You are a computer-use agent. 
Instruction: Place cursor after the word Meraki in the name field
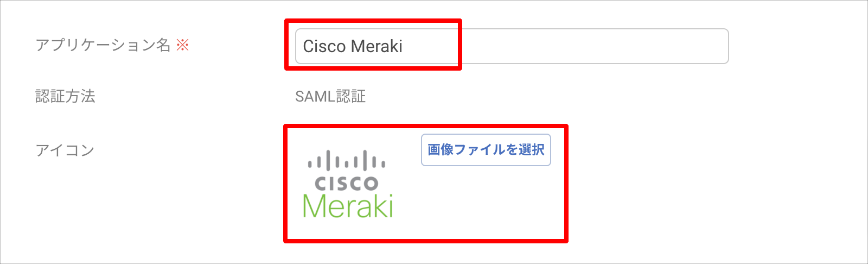404,46
